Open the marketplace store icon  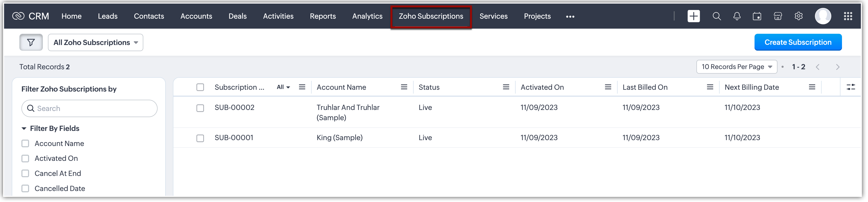(778, 16)
